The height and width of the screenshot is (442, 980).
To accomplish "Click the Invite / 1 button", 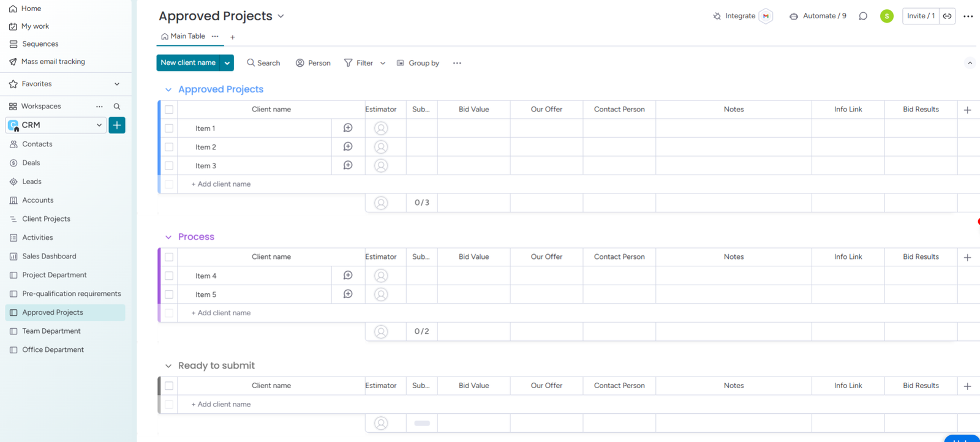I will click(920, 16).
